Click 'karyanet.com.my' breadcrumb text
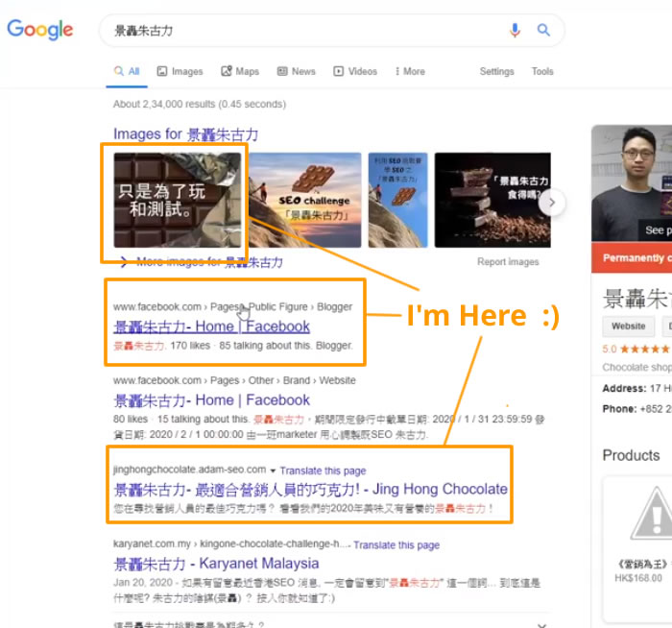 [152, 544]
